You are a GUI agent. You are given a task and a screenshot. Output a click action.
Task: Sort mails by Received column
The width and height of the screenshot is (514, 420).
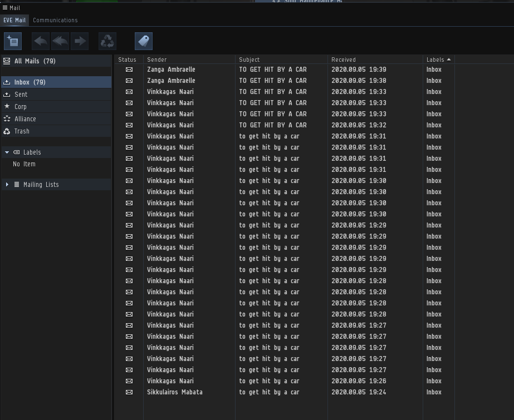pyautogui.click(x=375, y=60)
